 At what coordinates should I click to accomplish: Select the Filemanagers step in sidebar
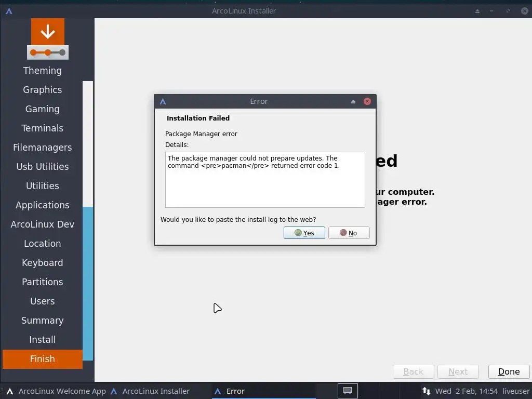[x=43, y=147]
